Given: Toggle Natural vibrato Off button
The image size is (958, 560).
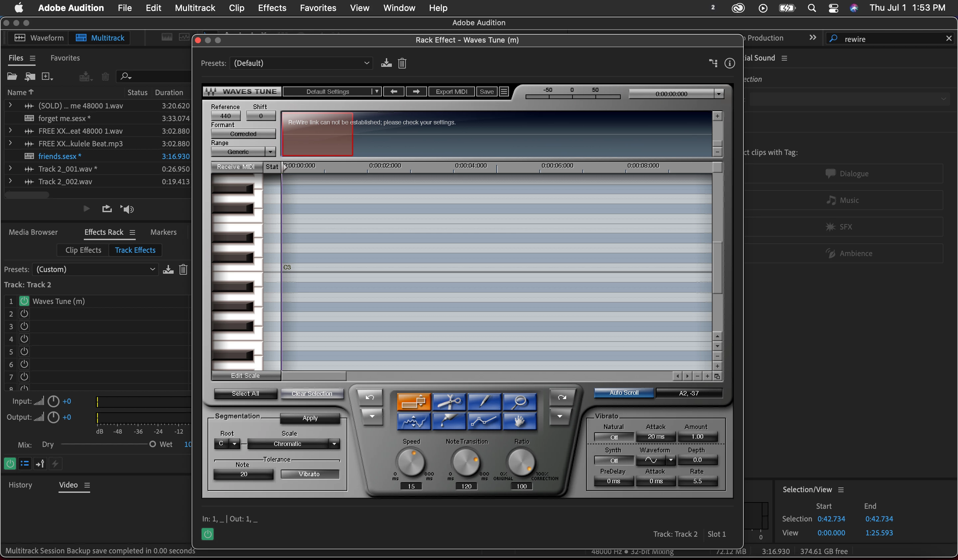Looking at the screenshot, I should point(614,437).
